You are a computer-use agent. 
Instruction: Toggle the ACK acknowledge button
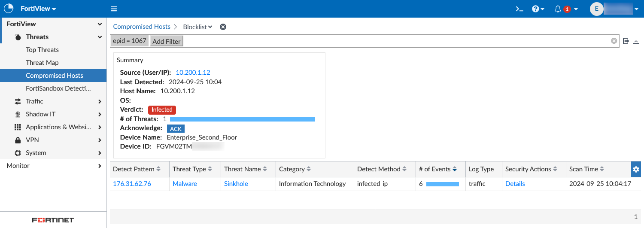[176, 129]
